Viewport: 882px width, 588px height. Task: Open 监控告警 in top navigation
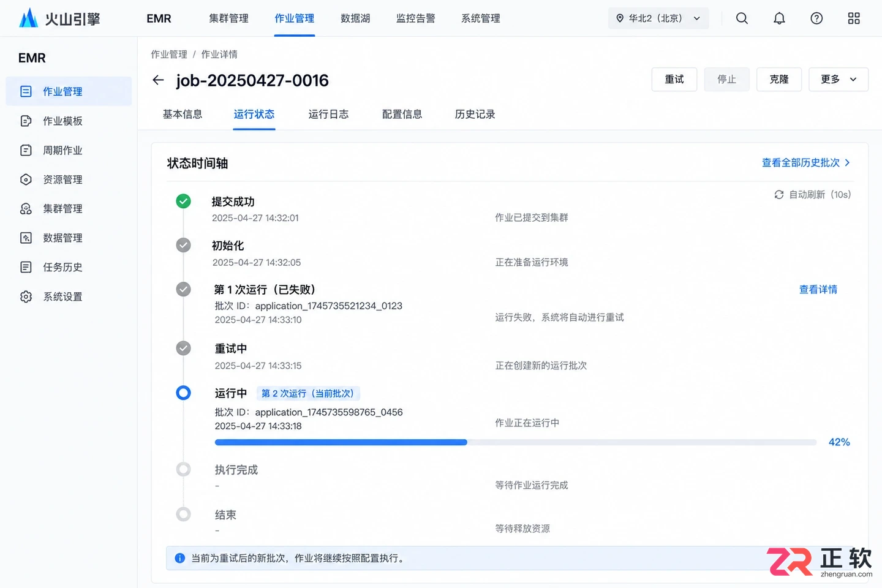pos(416,18)
